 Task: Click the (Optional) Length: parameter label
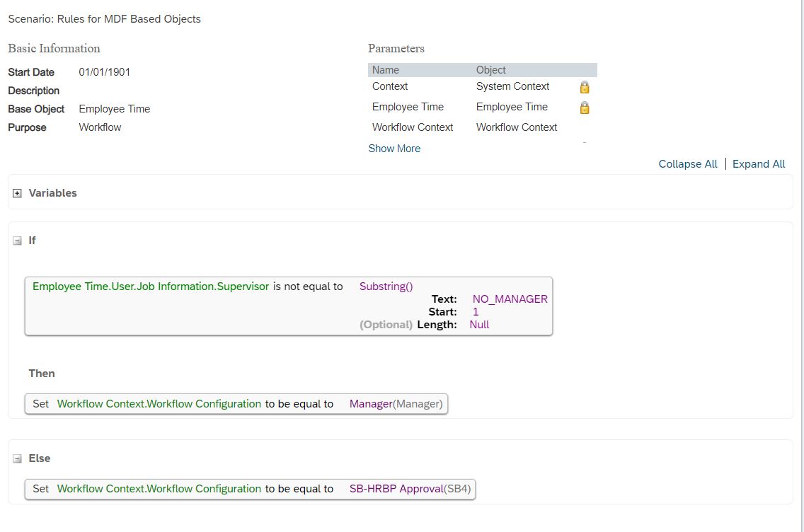(408, 325)
